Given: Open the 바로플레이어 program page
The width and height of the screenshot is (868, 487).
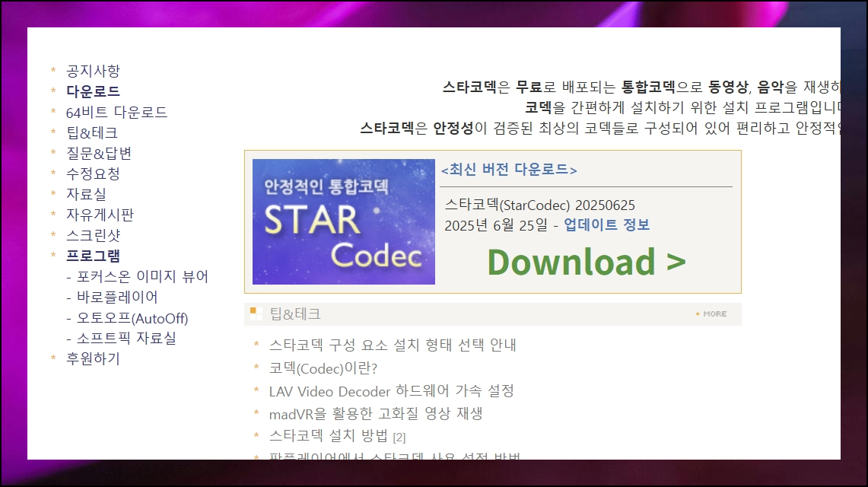Looking at the screenshot, I should [x=117, y=298].
